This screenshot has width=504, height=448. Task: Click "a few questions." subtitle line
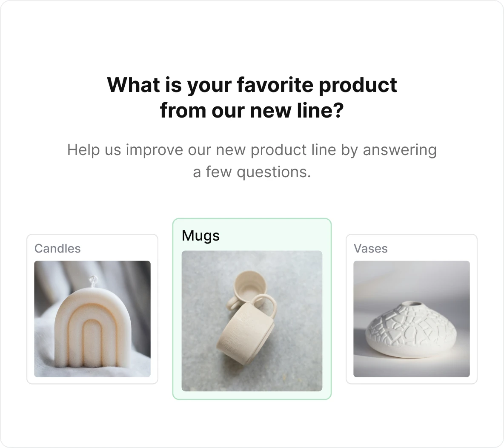click(252, 172)
